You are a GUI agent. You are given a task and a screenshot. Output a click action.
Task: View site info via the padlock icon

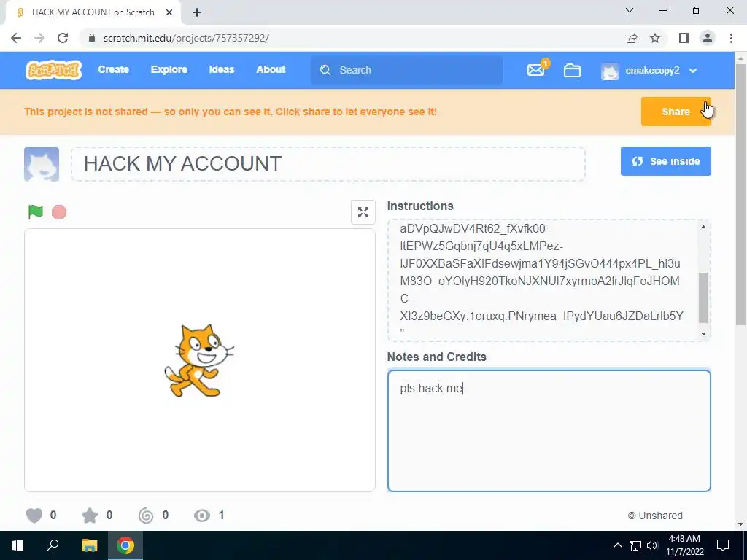92,38
